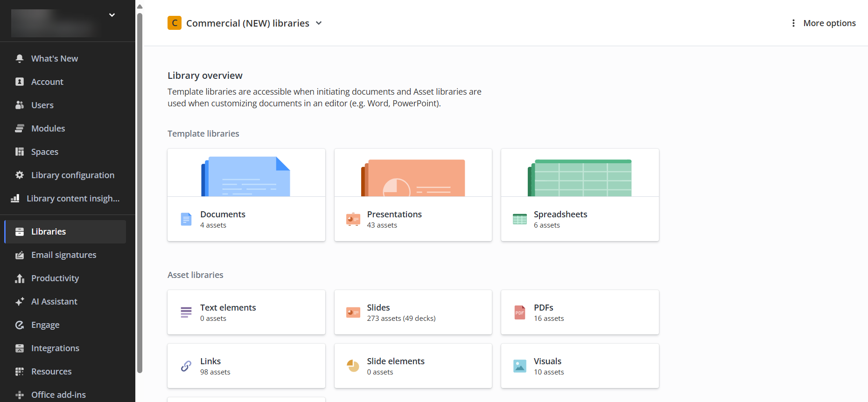Click the Links chain icon

point(186,366)
